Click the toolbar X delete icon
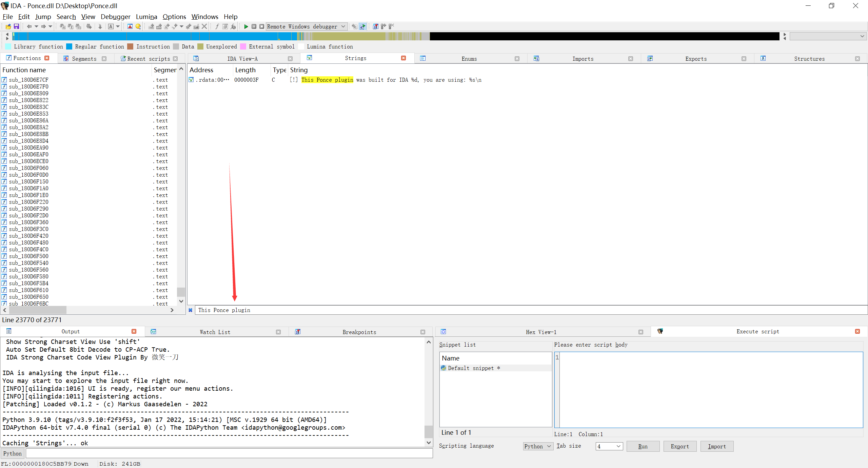 (x=204, y=26)
